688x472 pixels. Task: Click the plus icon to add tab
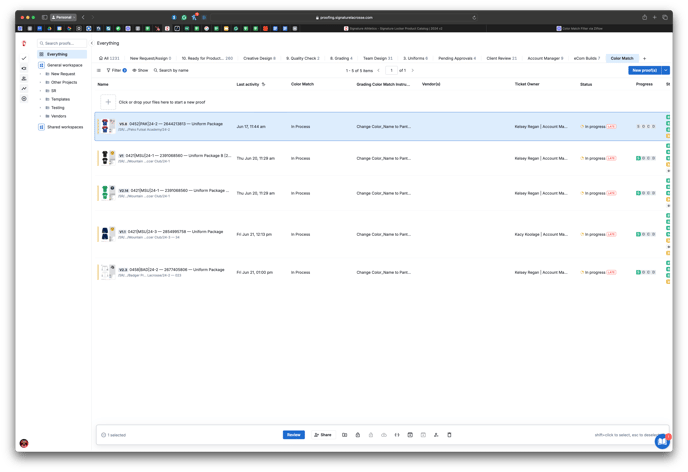[644, 58]
